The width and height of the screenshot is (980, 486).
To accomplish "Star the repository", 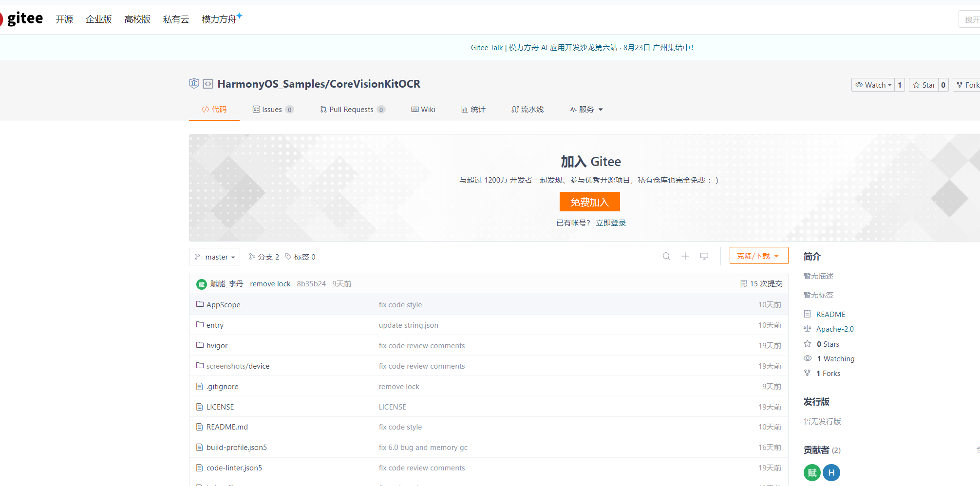I will [924, 85].
